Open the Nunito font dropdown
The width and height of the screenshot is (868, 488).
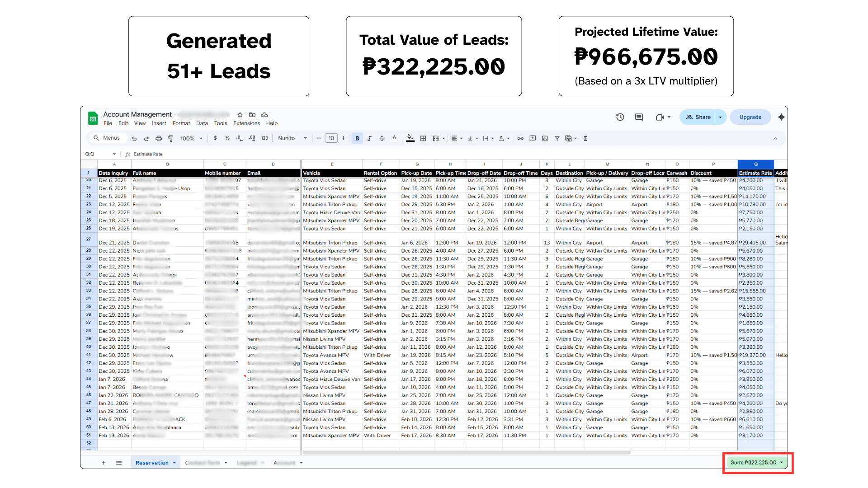pos(292,138)
